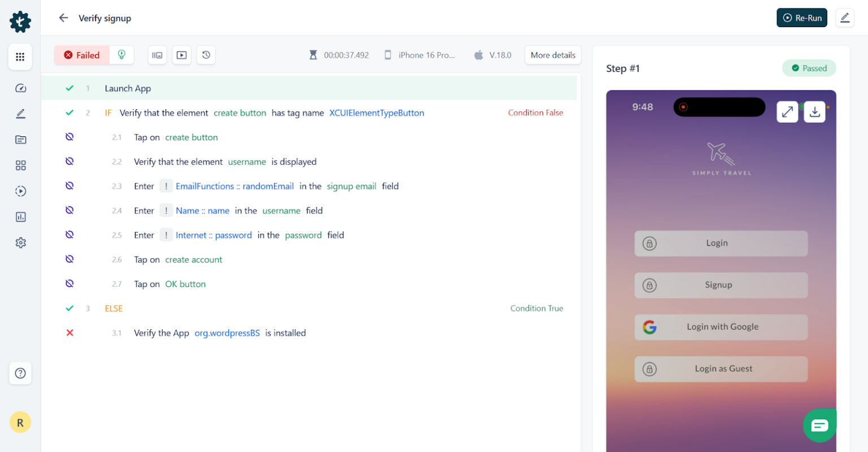
Task: Expand the device screenshot to full size
Action: [x=787, y=111]
